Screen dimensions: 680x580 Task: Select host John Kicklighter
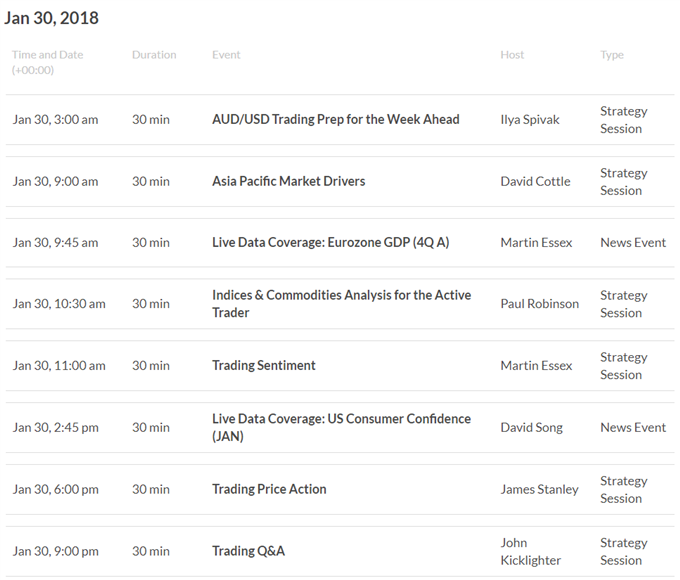(x=530, y=551)
